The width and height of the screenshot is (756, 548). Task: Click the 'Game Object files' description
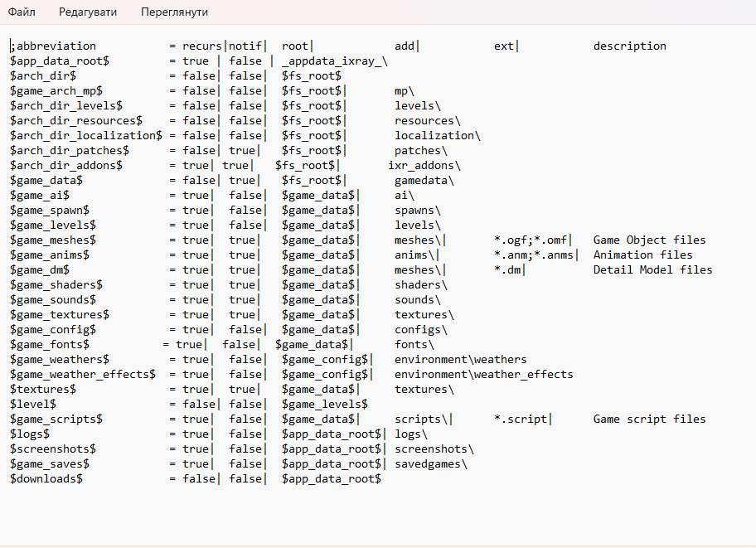click(649, 240)
